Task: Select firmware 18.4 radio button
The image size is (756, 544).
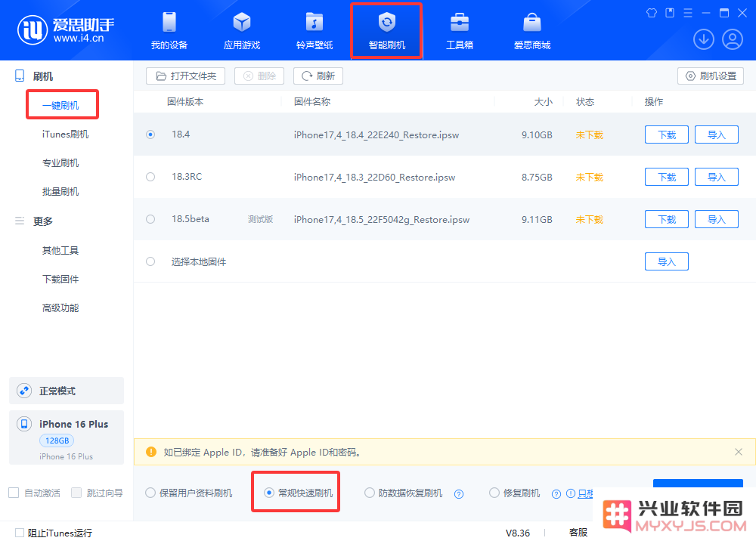Action: click(150, 134)
